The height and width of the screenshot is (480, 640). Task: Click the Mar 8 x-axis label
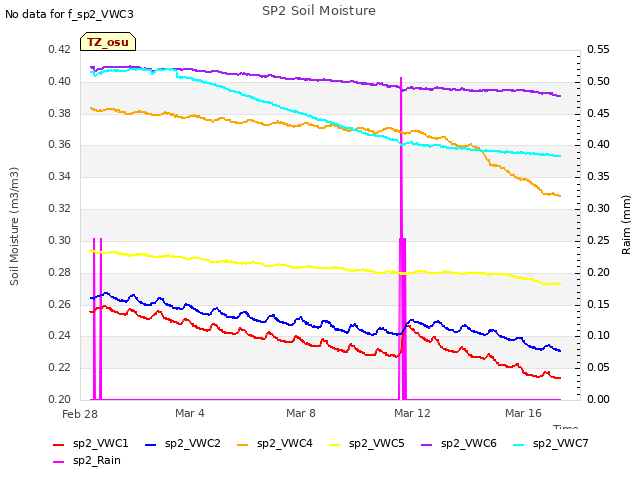(301, 413)
